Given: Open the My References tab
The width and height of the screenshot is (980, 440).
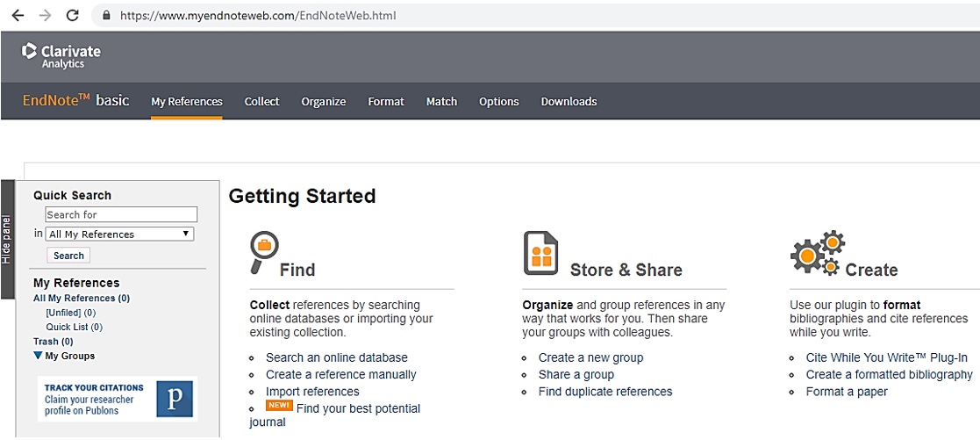Looking at the screenshot, I should click(x=186, y=101).
